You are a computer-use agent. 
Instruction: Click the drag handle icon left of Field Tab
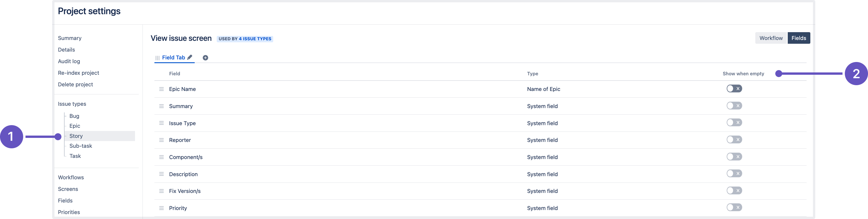pyautogui.click(x=157, y=58)
